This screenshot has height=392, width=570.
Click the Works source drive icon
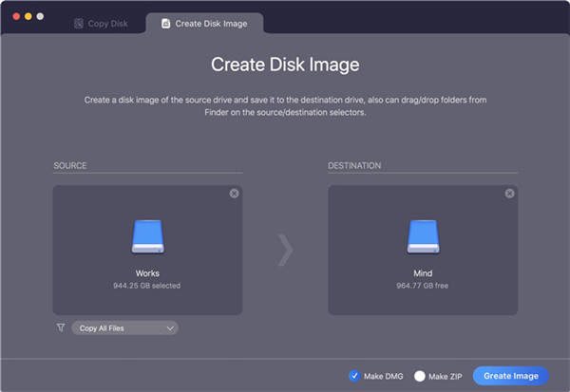(147, 238)
